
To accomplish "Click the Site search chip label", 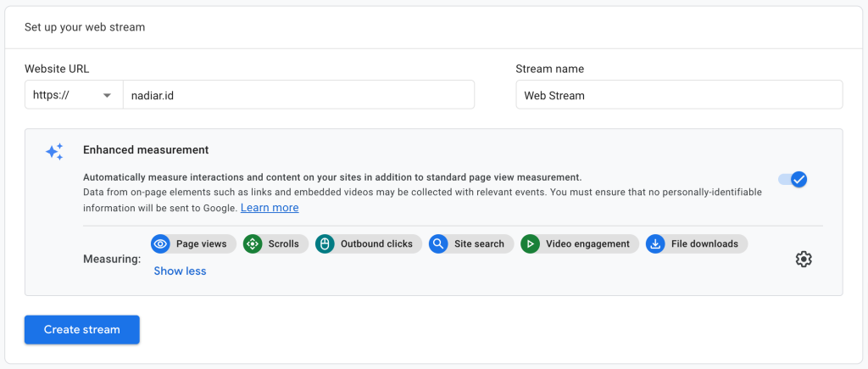I will (479, 244).
